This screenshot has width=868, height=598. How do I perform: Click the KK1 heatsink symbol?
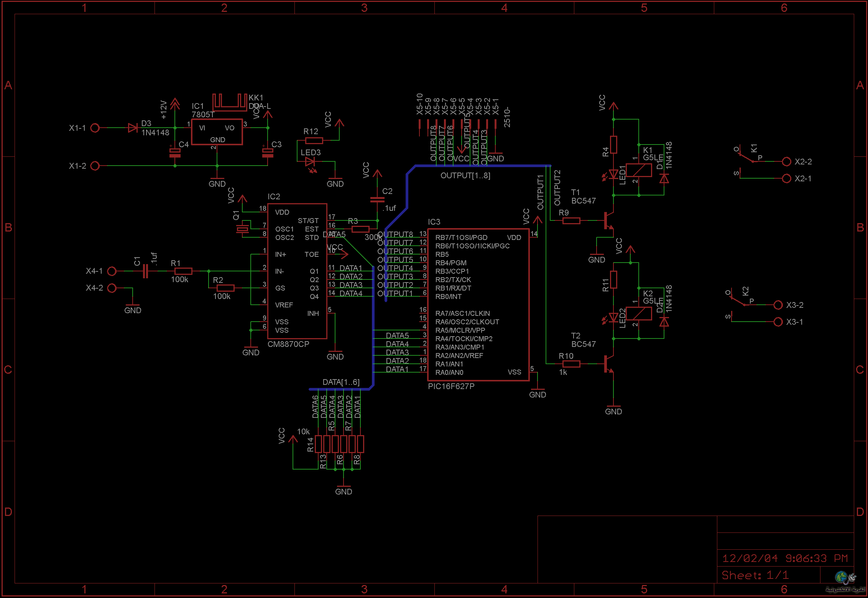point(230,102)
